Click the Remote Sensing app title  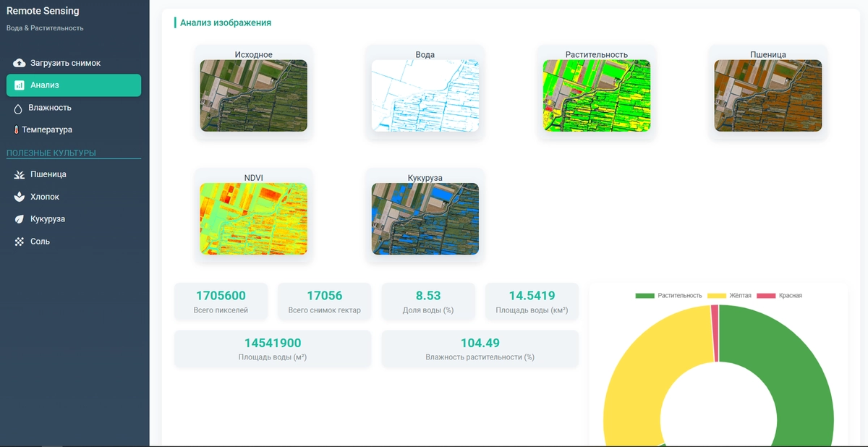pos(43,12)
